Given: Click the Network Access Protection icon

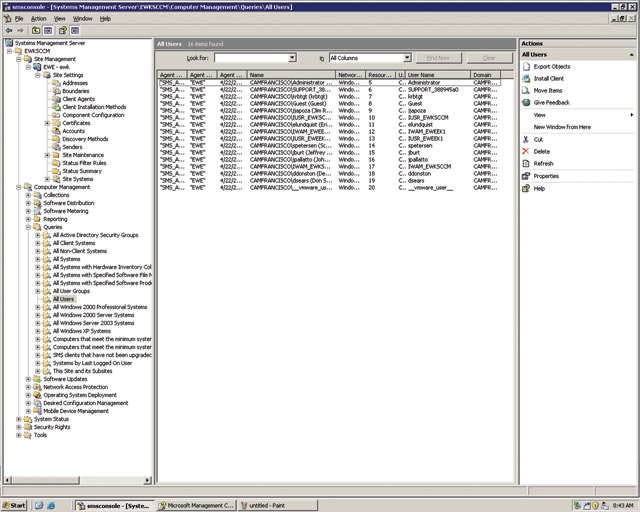Looking at the screenshot, I should point(38,387).
